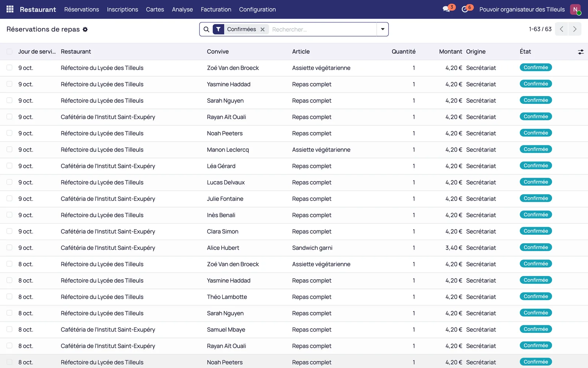The width and height of the screenshot is (588, 368).
Task: Open the main apps grid menu
Action: [10, 9]
